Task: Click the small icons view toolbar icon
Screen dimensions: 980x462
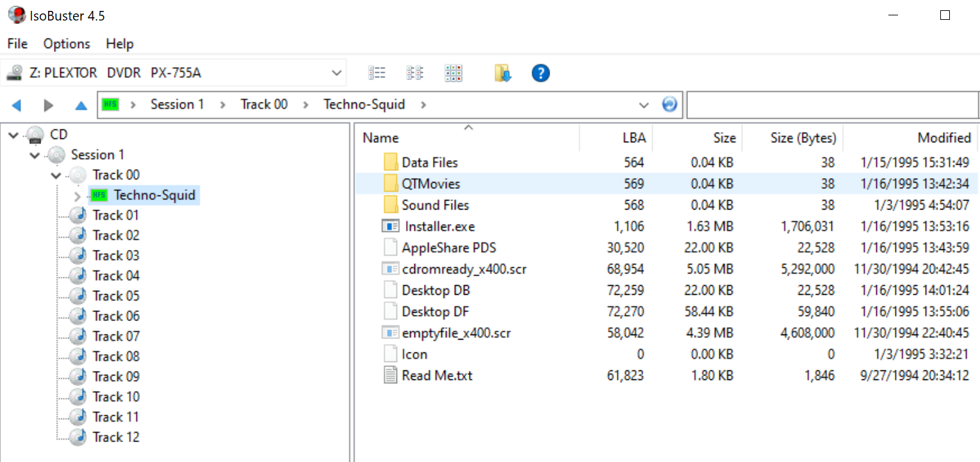Action: 415,73
